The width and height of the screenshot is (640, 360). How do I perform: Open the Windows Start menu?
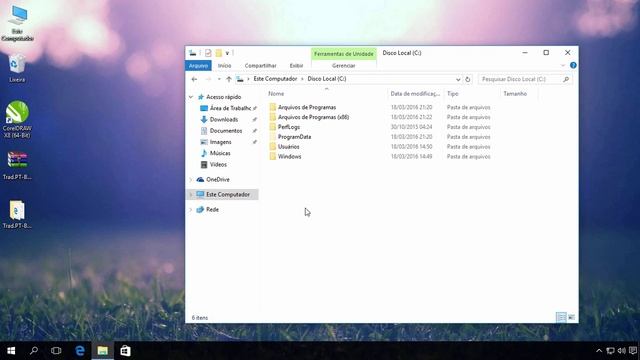(11, 351)
